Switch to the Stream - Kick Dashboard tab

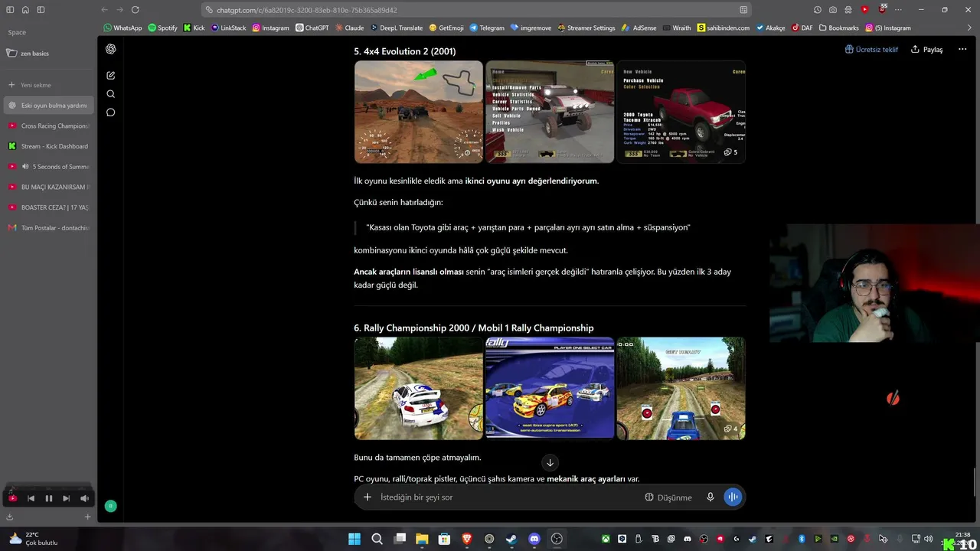pyautogui.click(x=48, y=146)
